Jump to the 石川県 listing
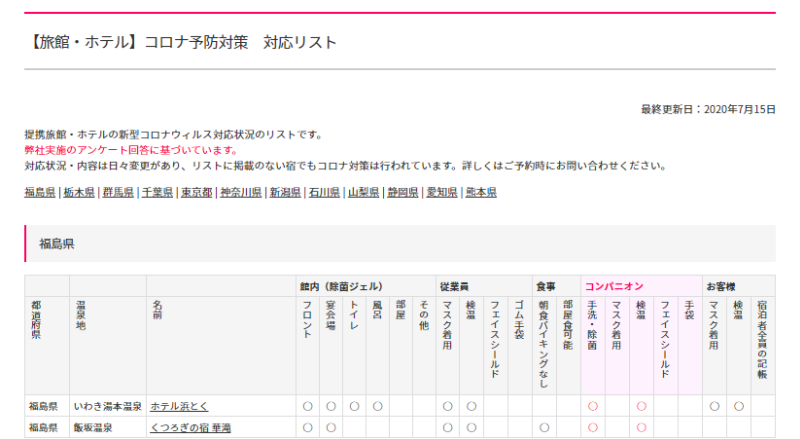The image size is (800, 439). click(x=324, y=192)
